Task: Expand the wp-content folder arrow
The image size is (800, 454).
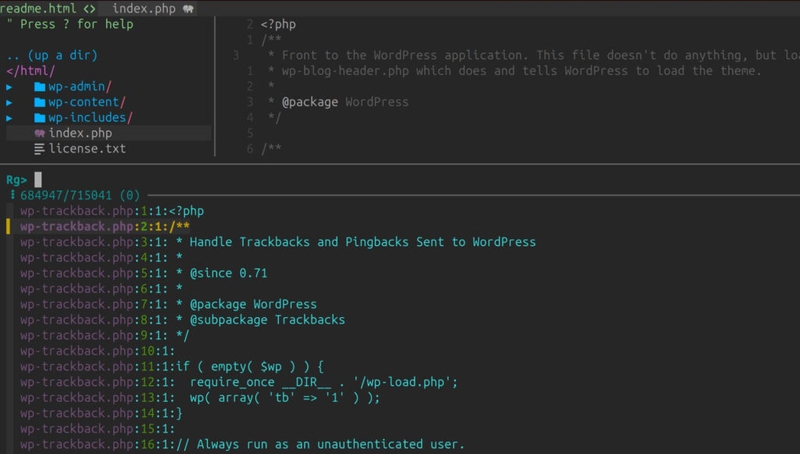Action: point(9,103)
